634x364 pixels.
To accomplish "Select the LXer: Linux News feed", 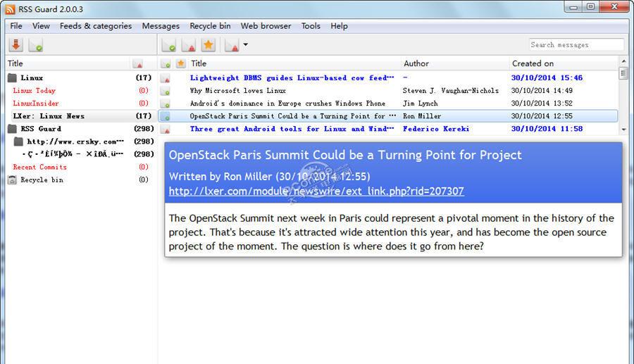I will tap(49, 116).
